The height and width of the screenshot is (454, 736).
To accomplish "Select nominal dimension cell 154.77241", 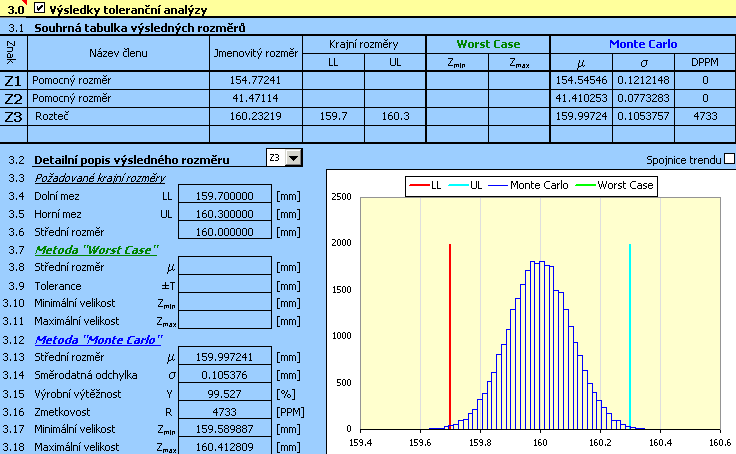I will click(x=255, y=80).
